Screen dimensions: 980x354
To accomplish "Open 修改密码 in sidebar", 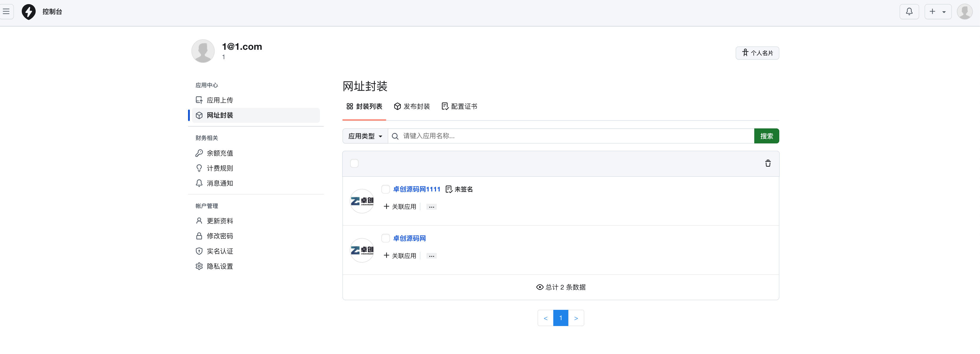I will [256, 236].
